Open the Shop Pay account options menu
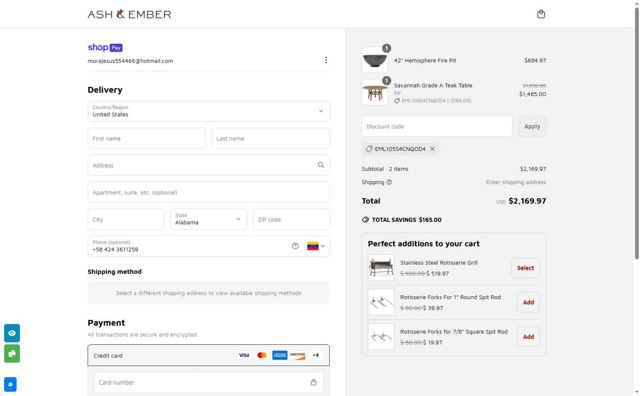This screenshot has height=396, width=640. (x=326, y=60)
